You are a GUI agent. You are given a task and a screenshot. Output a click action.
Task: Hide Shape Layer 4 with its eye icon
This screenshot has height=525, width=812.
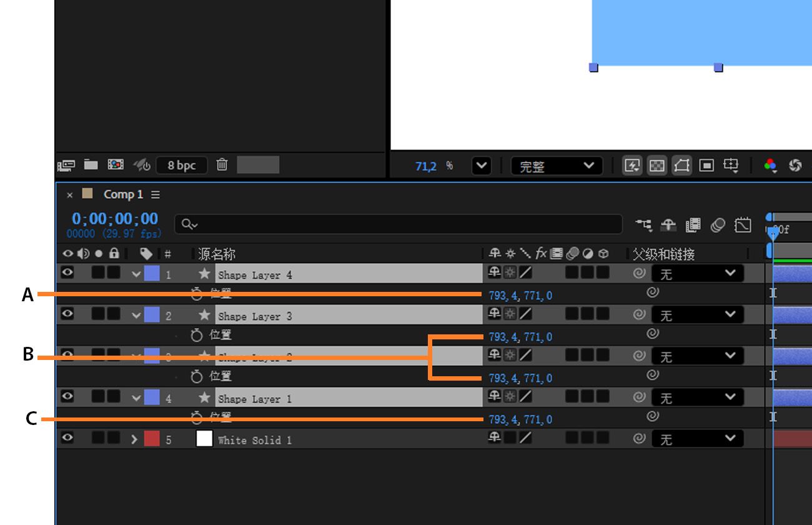[67, 272]
